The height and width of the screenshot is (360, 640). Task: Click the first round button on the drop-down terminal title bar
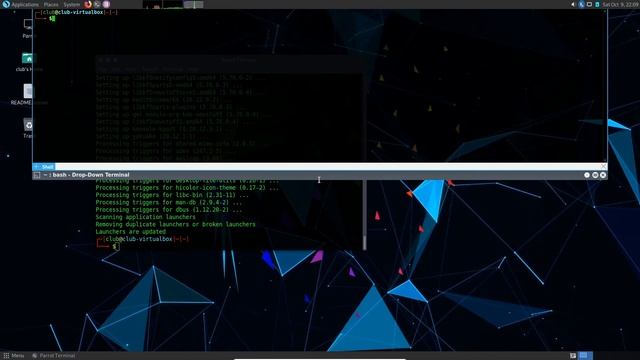[x=587, y=175]
